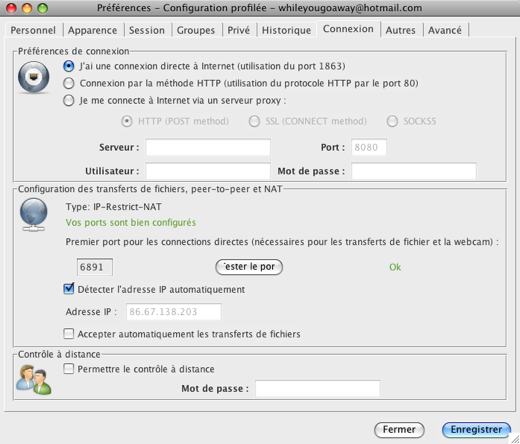Choose the proxy server connection option
Image resolution: width=520 pixels, height=444 pixels.
(69, 100)
